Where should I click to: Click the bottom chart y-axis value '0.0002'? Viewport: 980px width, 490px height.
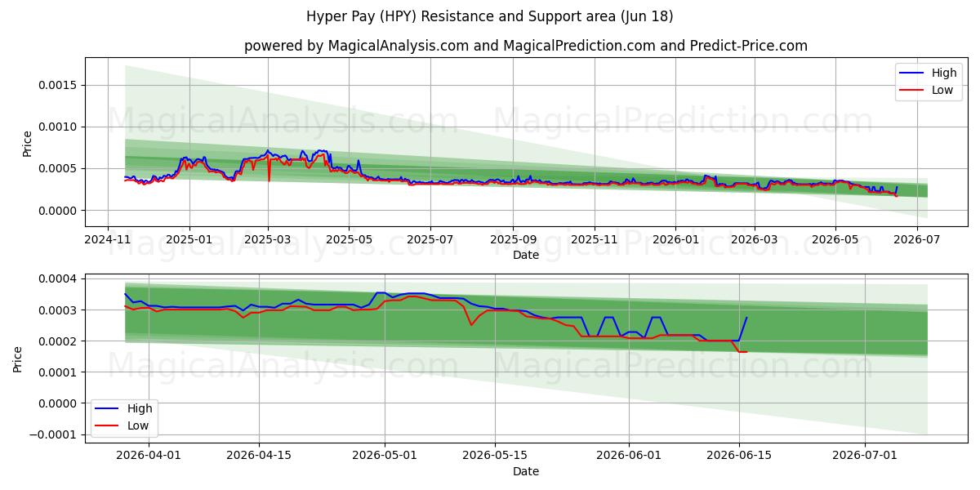click(x=58, y=341)
